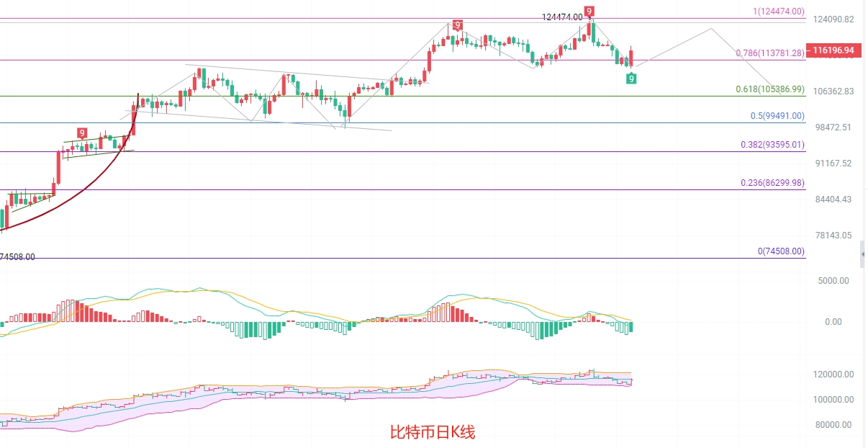
Task: Click price axis value 78143.05
Action: click(x=834, y=235)
